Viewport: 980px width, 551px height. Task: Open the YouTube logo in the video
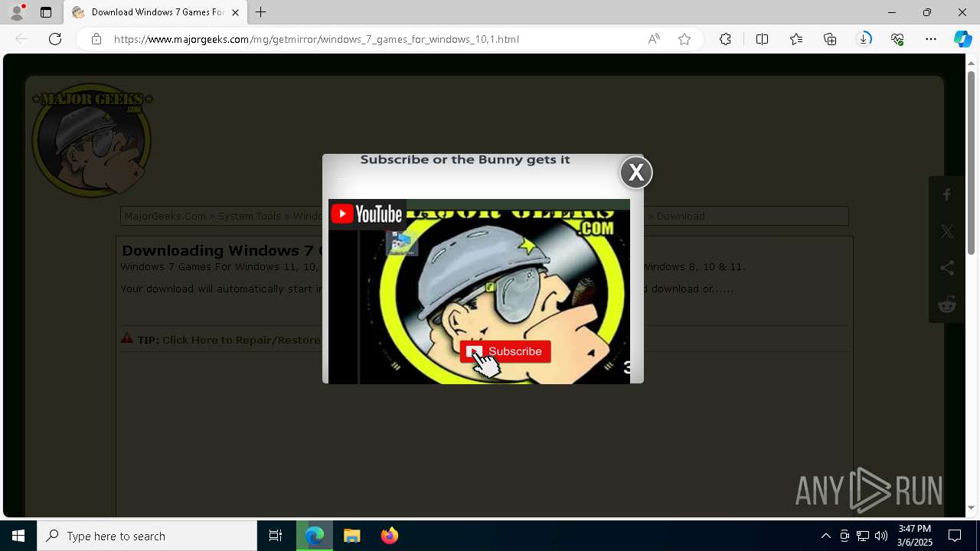(366, 214)
